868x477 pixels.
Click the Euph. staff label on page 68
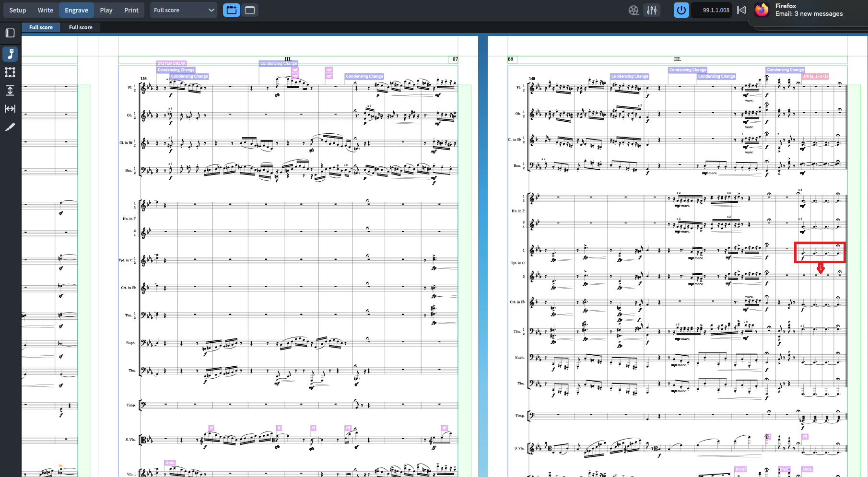pos(519,357)
